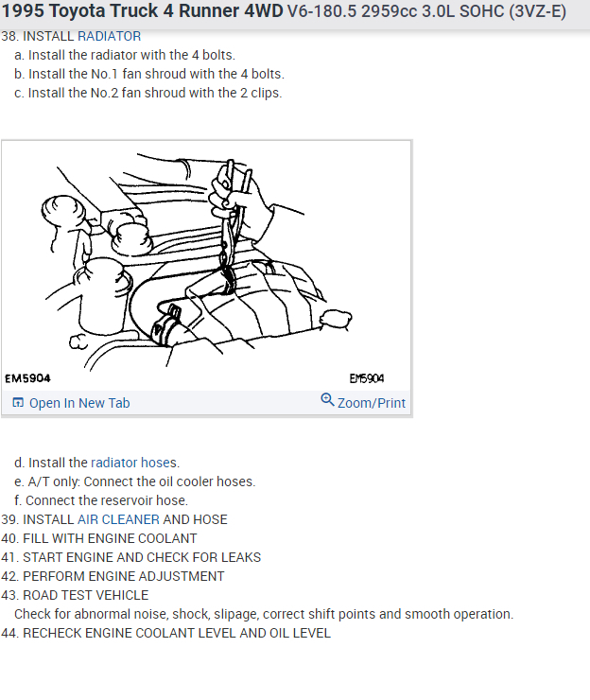Click the No.1 fan shroud instruction line

coord(149,74)
